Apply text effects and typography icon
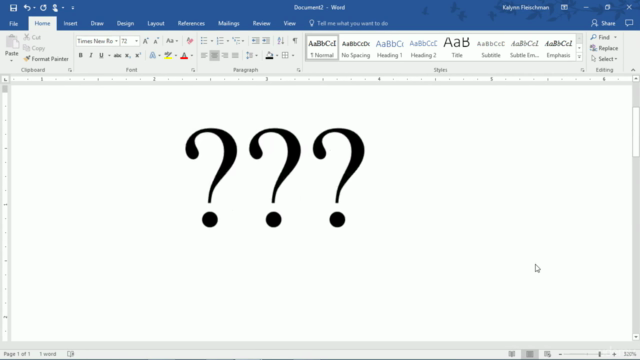The image size is (640, 360). [153, 56]
